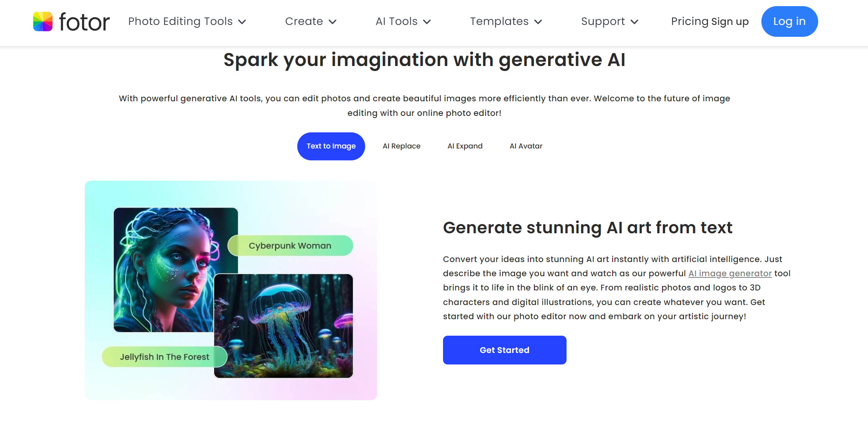Screen dimensions: 868x427
Task: Click the Pricing Sign up link
Action: pyautogui.click(x=710, y=21)
